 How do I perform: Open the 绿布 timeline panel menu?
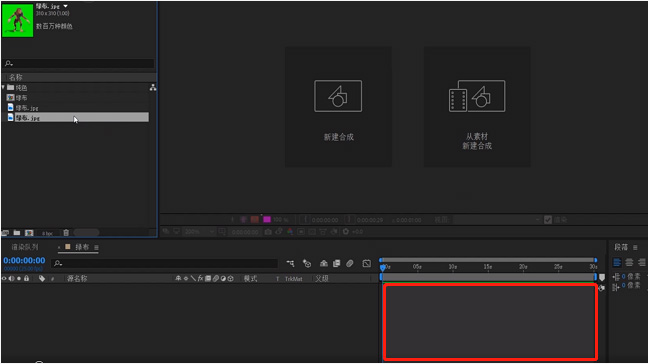click(x=96, y=247)
